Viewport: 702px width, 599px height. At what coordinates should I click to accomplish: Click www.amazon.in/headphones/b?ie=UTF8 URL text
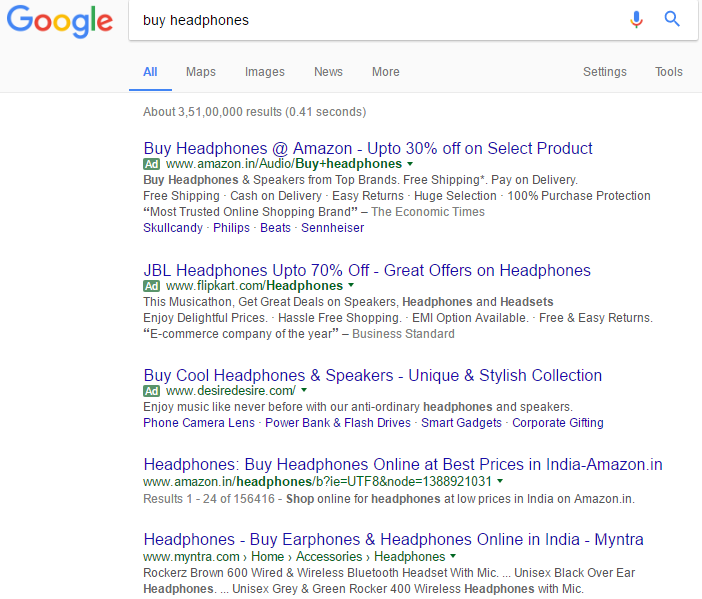(x=317, y=482)
